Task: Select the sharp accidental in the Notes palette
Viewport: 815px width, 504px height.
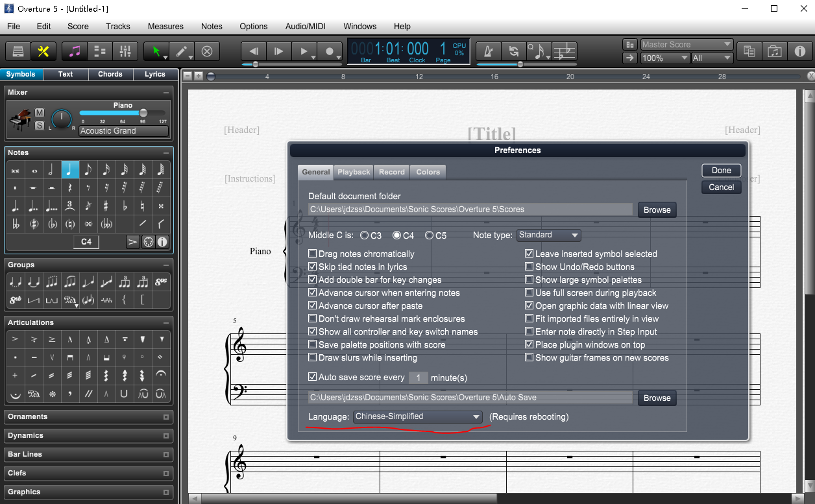Action: [x=106, y=206]
